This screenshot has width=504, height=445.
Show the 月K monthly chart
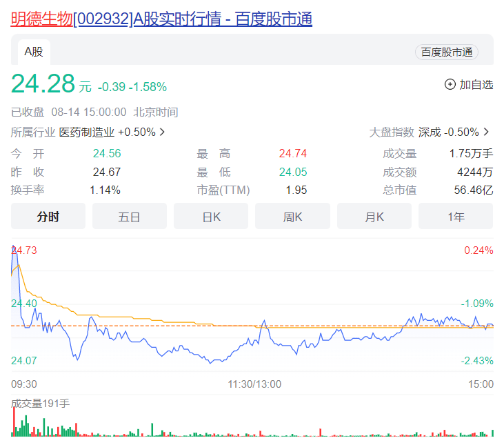(x=374, y=217)
